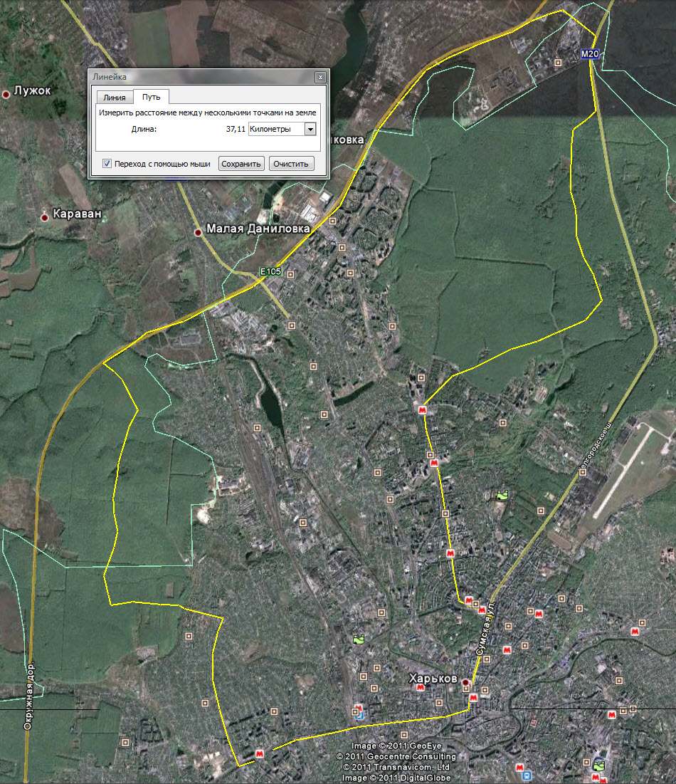Screen dimensions: 676x784
Task: Toggle the Переход с помощью мыши checkbox
Action: (107, 164)
